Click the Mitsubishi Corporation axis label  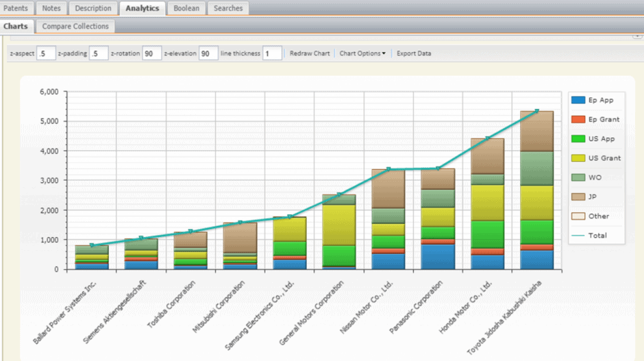(x=219, y=306)
